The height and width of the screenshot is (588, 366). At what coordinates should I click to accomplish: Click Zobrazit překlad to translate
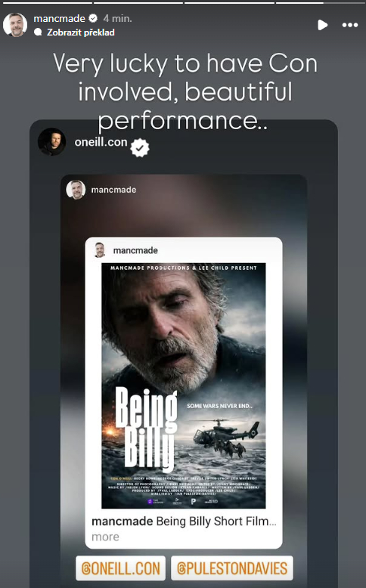pyautogui.click(x=81, y=32)
